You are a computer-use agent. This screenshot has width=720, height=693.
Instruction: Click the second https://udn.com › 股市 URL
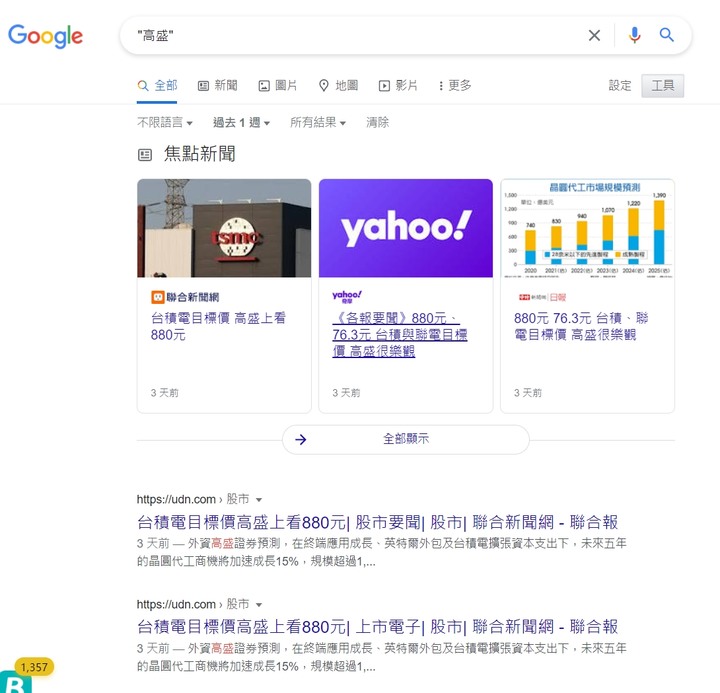click(x=193, y=604)
